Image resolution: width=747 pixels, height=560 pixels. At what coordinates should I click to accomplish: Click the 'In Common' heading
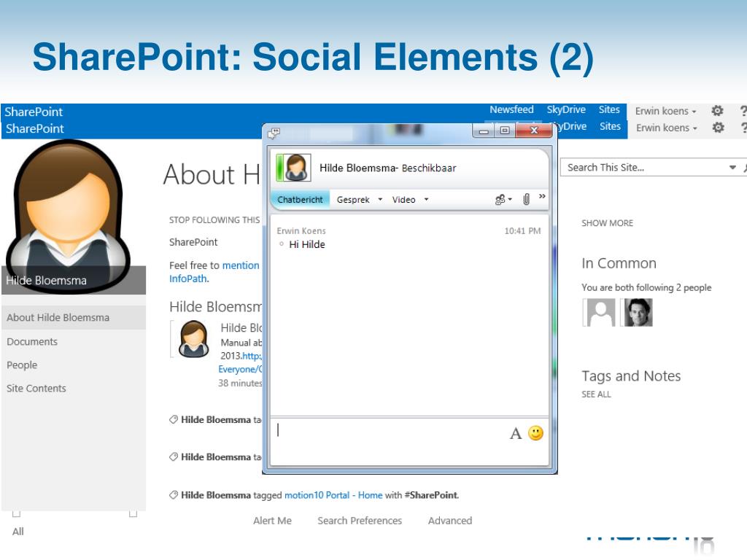tap(619, 263)
